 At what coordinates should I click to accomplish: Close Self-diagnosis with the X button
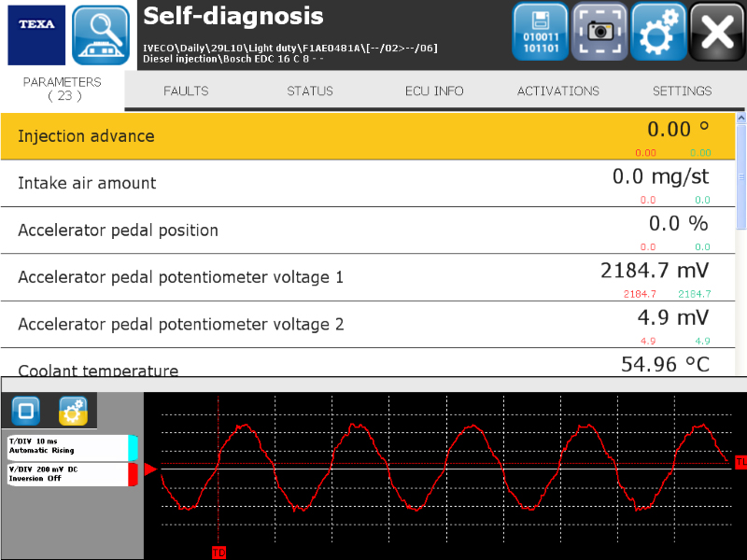[x=717, y=33]
